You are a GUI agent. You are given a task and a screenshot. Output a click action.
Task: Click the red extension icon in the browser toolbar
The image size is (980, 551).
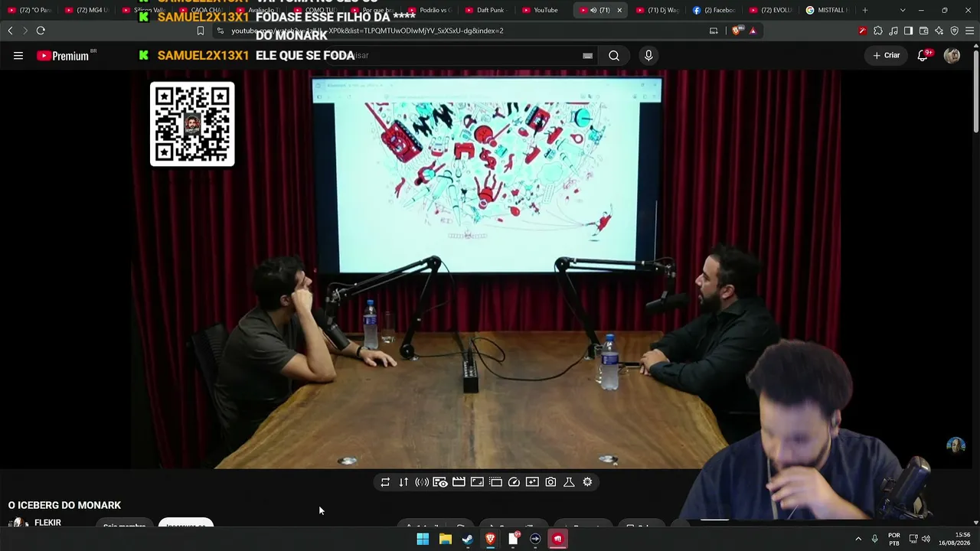tap(863, 31)
